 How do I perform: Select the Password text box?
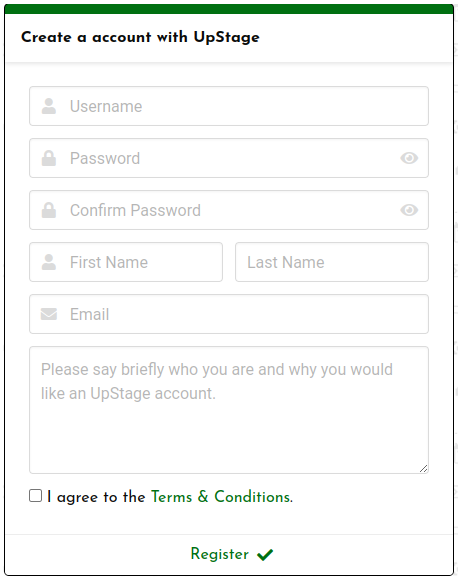pos(229,158)
